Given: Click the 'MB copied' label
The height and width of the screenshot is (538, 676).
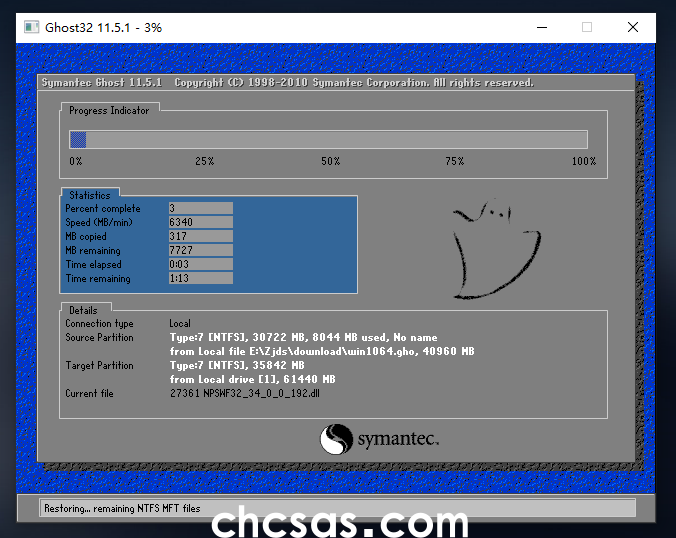Looking at the screenshot, I should pyautogui.click(x=86, y=237).
